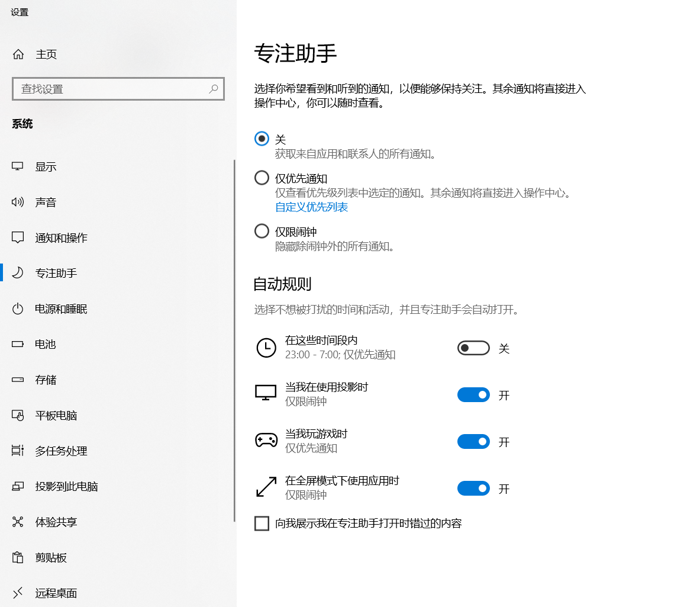Image resolution: width=700 pixels, height=607 pixels.
Task: Click the 隐藏除闹钟外的所有通知 description
Action: 334,246
